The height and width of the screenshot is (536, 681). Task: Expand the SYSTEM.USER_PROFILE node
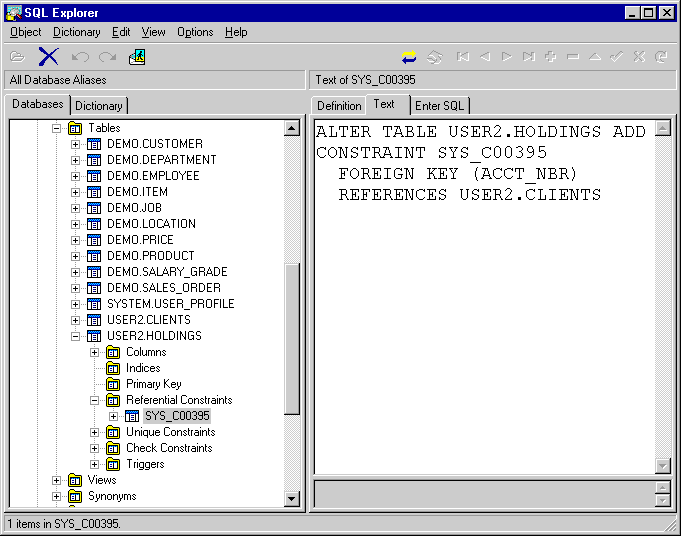pyautogui.click(x=76, y=304)
